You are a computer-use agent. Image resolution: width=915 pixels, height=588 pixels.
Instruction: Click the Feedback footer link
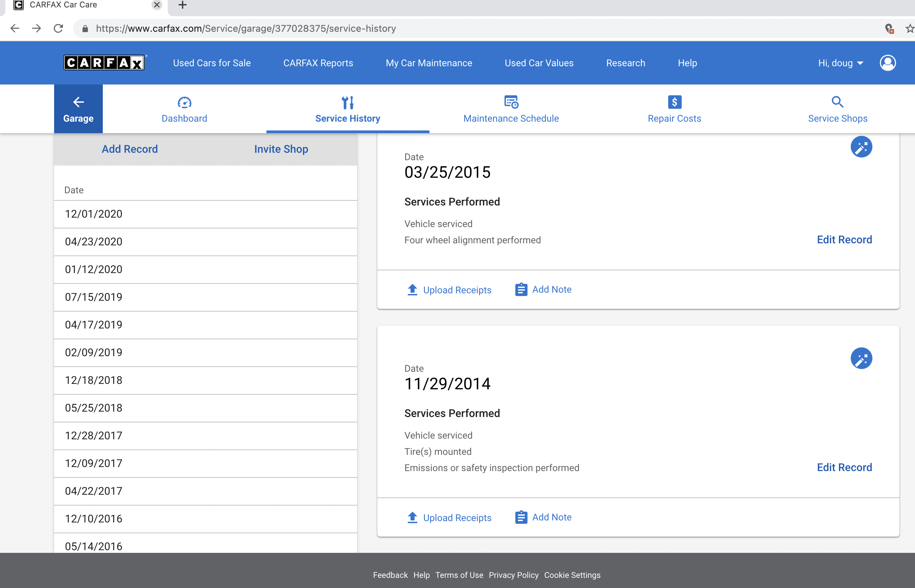coord(390,575)
